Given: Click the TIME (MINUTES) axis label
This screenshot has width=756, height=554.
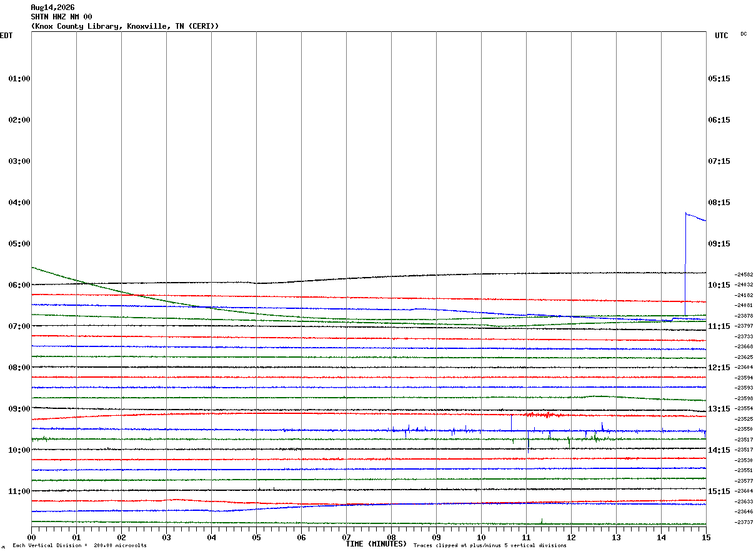Looking at the screenshot, I should tap(376, 544).
